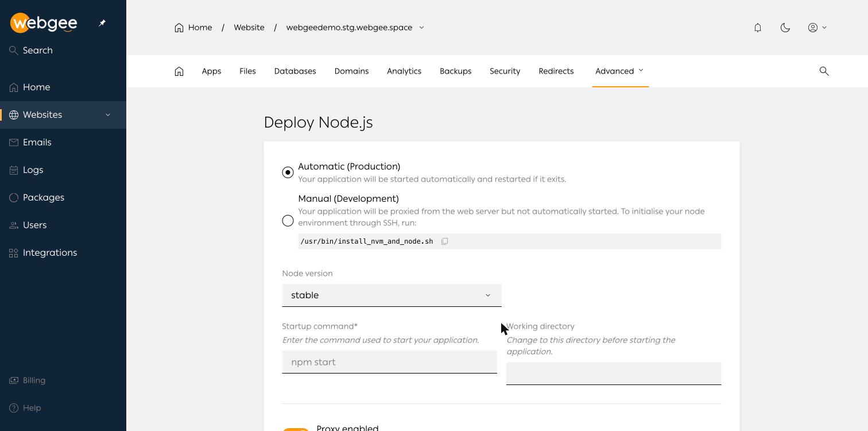Select Manual (Development) radio button
The height and width of the screenshot is (431, 868).
pyautogui.click(x=288, y=221)
